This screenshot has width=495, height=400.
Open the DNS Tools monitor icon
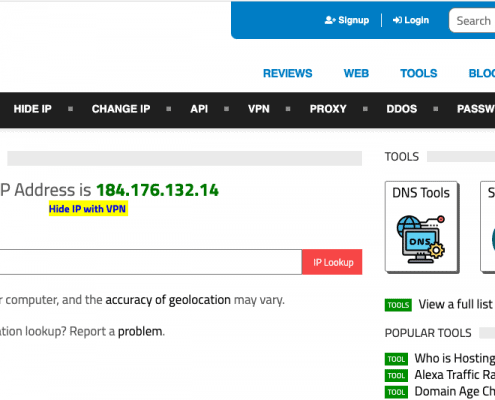click(x=421, y=239)
